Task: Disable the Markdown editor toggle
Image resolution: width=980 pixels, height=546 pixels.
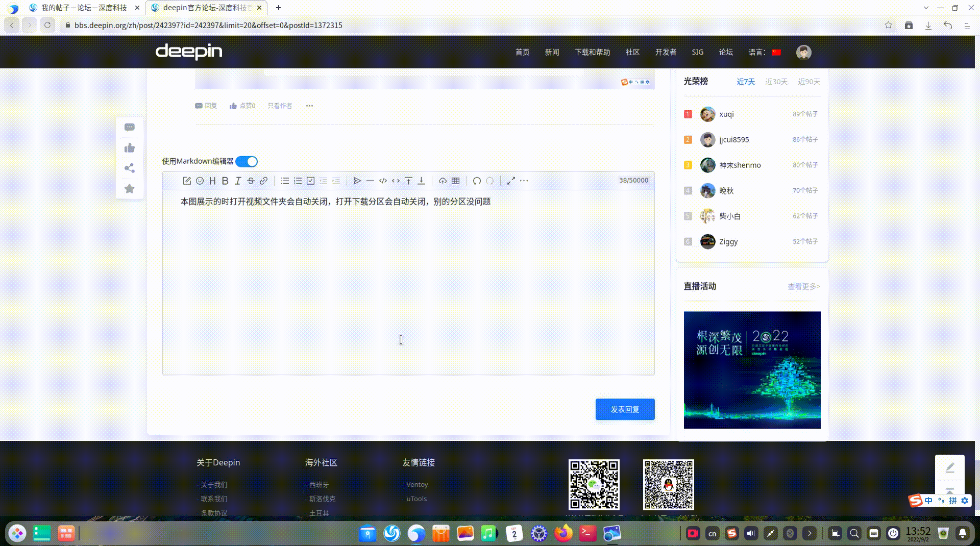Action: coord(247,161)
